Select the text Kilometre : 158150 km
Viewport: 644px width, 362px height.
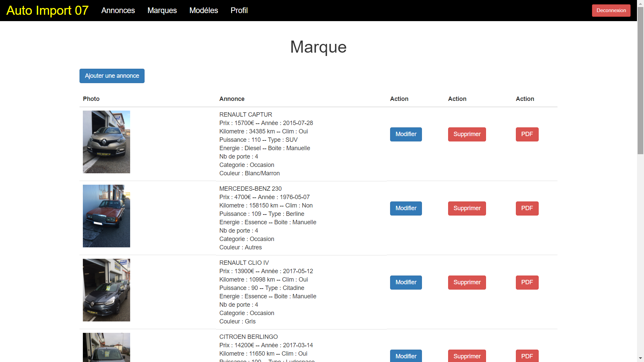(x=249, y=205)
